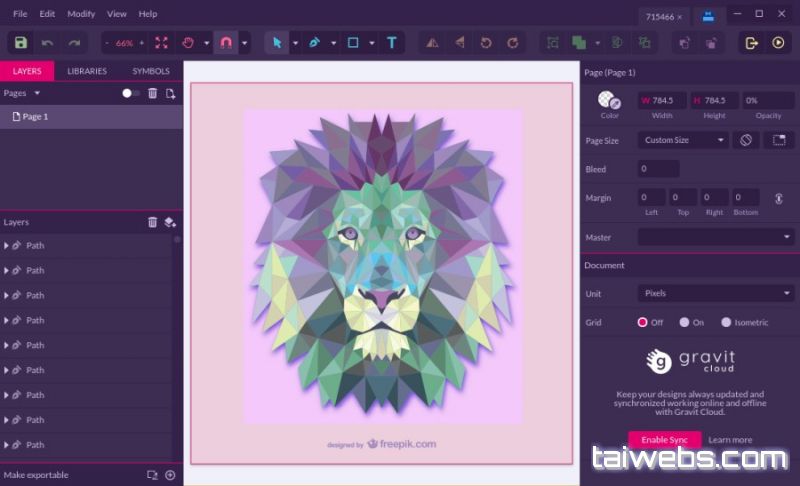Expand the first Path layer
The height and width of the screenshot is (486, 800).
coord(6,245)
